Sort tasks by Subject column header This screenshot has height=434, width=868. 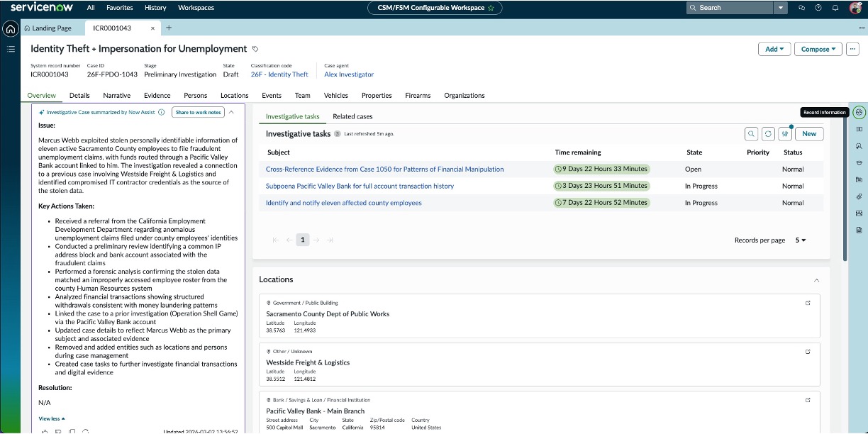(278, 152)
